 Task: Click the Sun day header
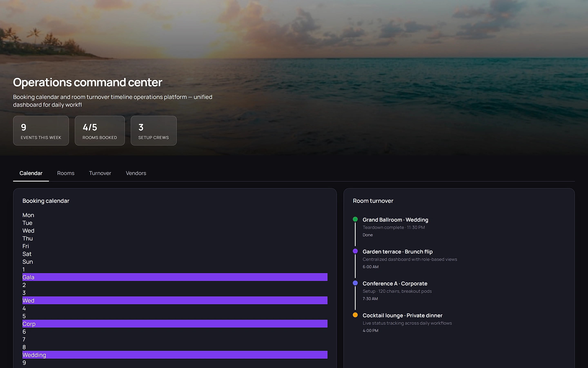coord(27,262)
